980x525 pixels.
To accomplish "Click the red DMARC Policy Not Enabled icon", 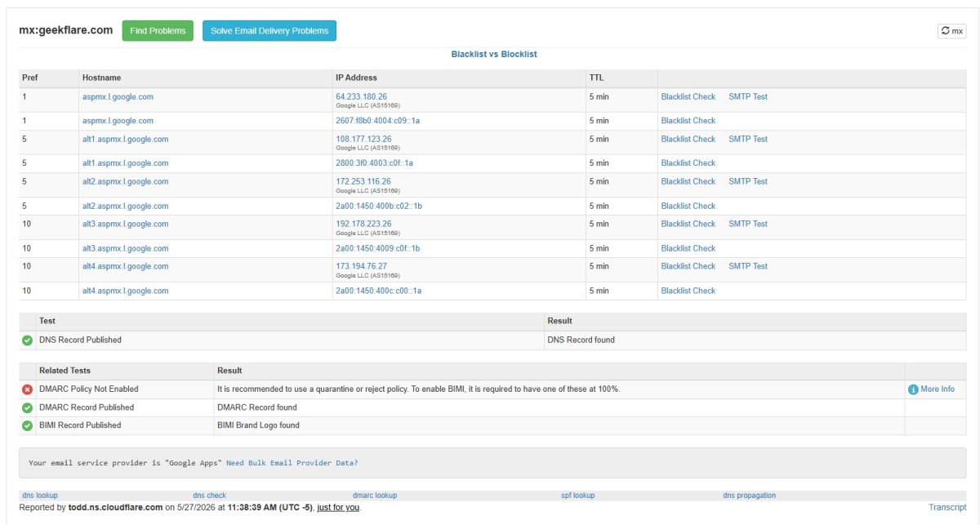I will (27, 389).
